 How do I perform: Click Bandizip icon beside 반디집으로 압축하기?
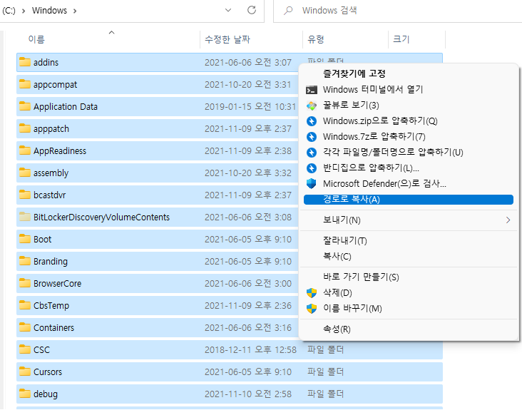click(x=311, y=168)
